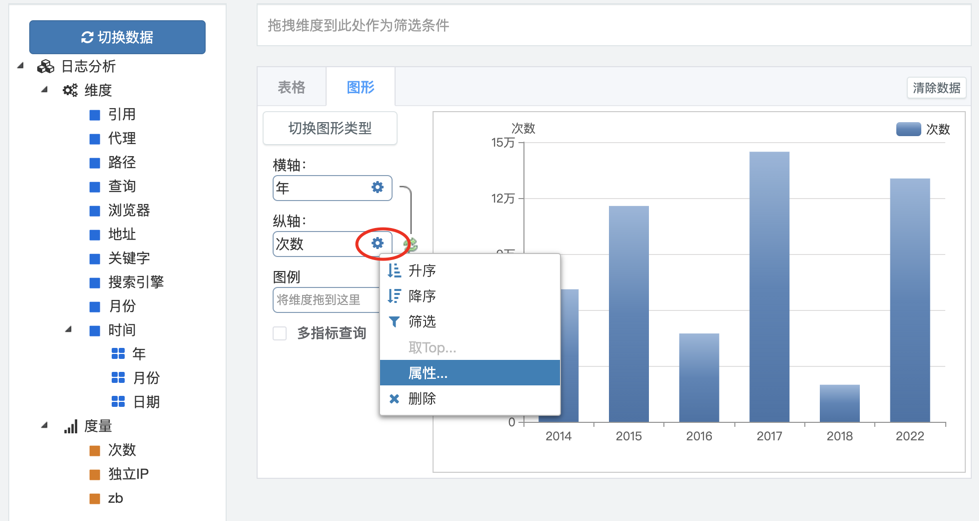979x521 pixels.
Task: Click the cube icon beside 日志分析
Action: coord(45,67)
